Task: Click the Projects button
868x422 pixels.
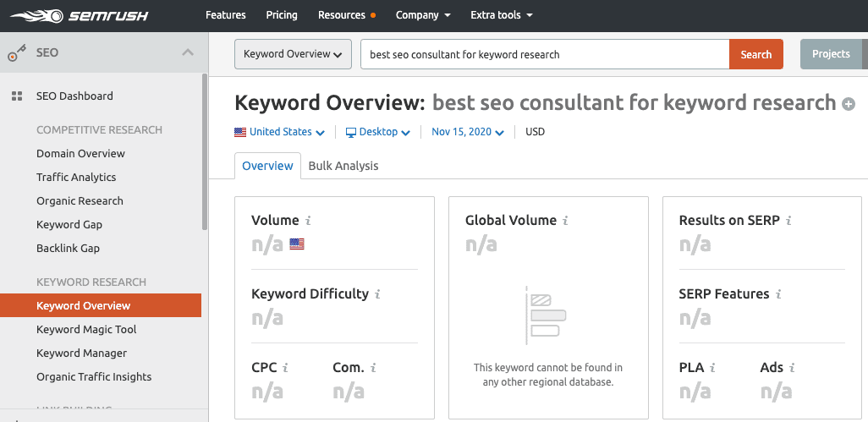Action: point(831,54)
